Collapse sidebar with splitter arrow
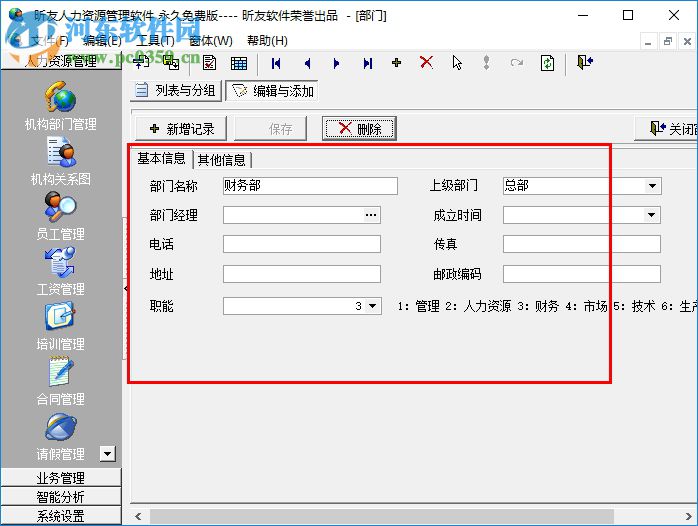Viewport: 698px width, 526px height. click(126, 288)
